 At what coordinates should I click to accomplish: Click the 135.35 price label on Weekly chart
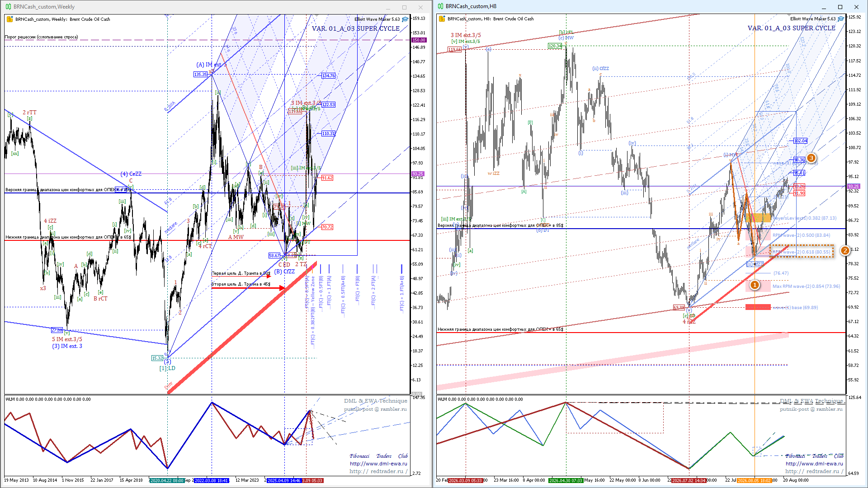(200, 75)
